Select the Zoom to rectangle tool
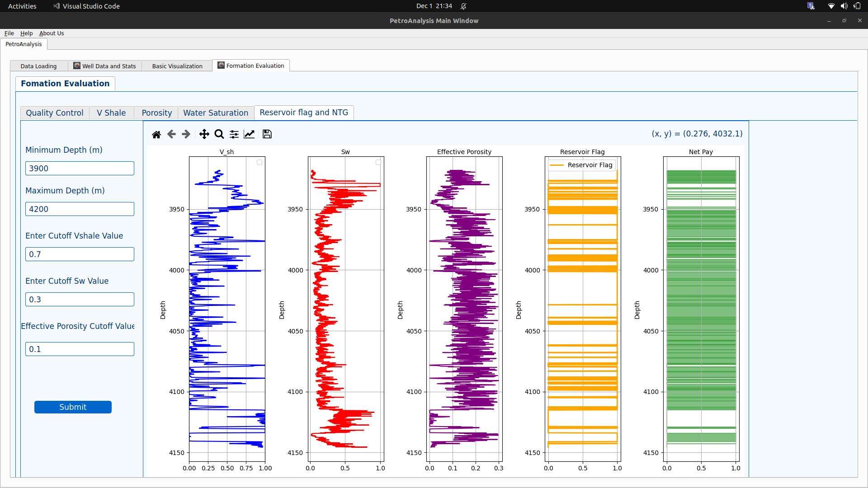Viewport: 868px width, 488px height. tap(219, 134)
